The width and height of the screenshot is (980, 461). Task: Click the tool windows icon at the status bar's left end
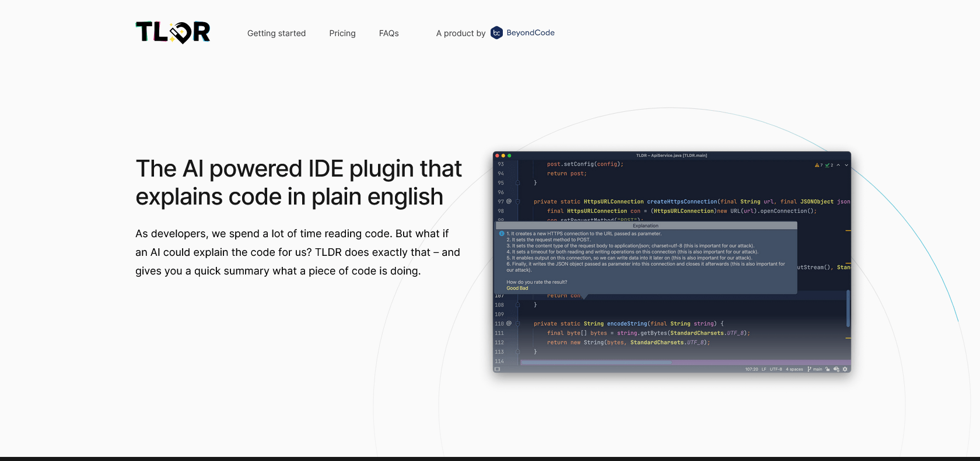click(x=497, y=369)
